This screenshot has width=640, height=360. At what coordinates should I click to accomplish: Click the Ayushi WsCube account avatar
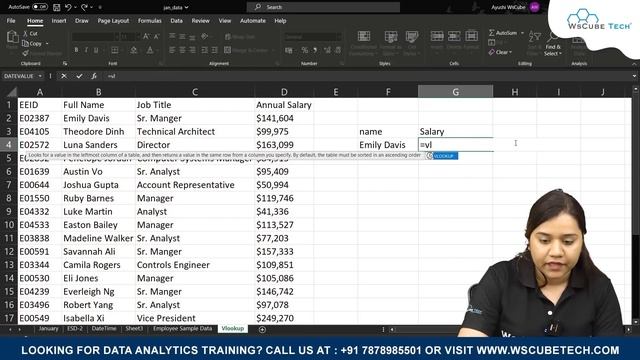click(534, 7)
